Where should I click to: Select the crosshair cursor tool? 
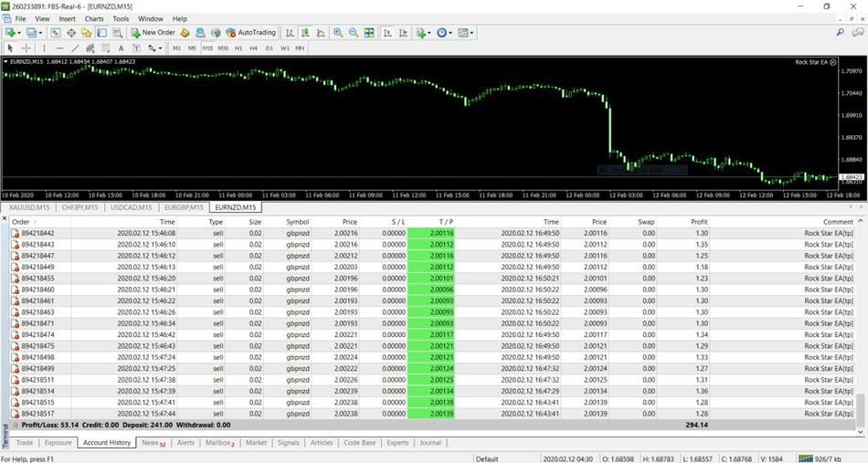(26, 48)
